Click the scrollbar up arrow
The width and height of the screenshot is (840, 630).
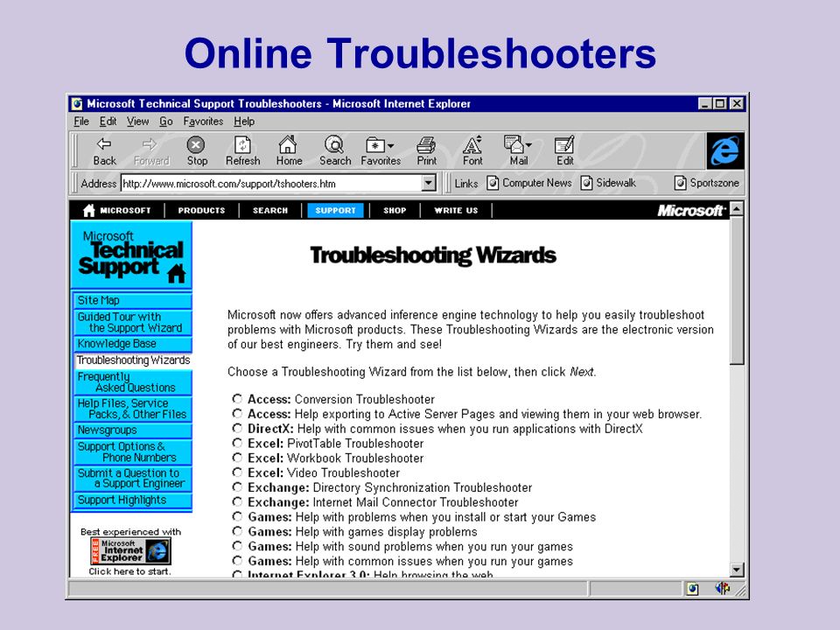click(737, 209)
